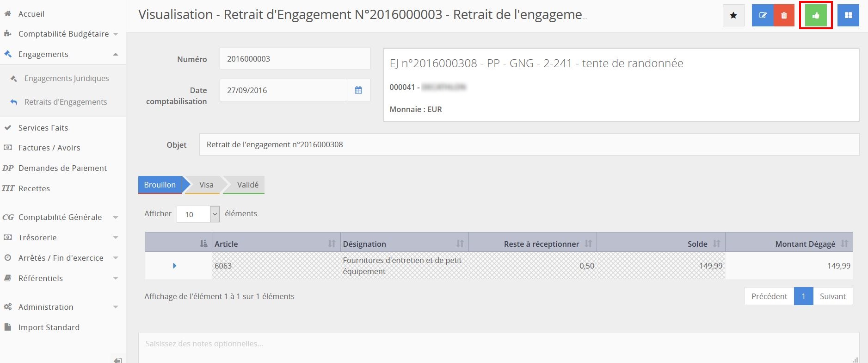Go to Services Faits menu item
Screen dimensions: 868x363
click(x=43, y=128)
